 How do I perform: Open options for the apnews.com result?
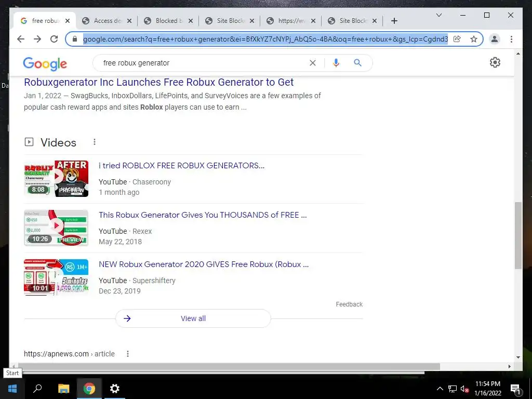coord(128,354)
